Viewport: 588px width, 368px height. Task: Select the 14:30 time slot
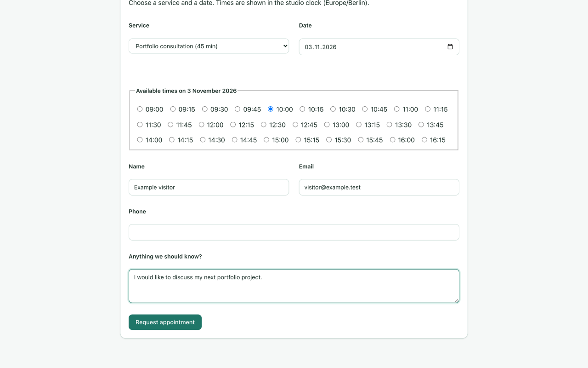(x=203, y=140)
